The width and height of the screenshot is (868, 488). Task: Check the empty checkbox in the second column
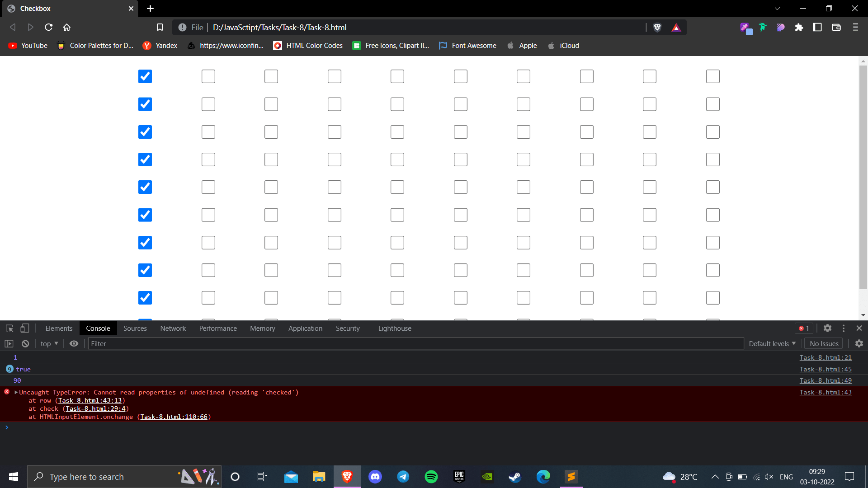(208, 76)
